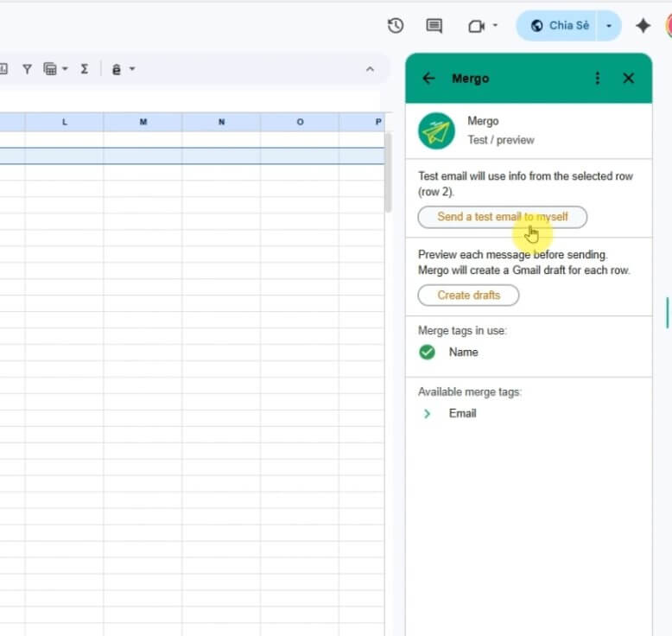The height and width of the screenshot is (636, 672).
Task: Click the vertical sheet scrollbar
Action: click(x=389, y=173)
